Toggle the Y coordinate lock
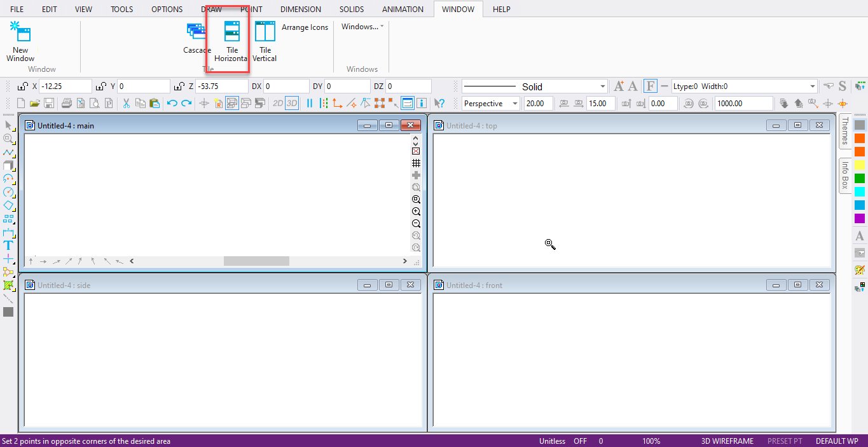This screenshot has height=447, width=868. tap(101, 86)
